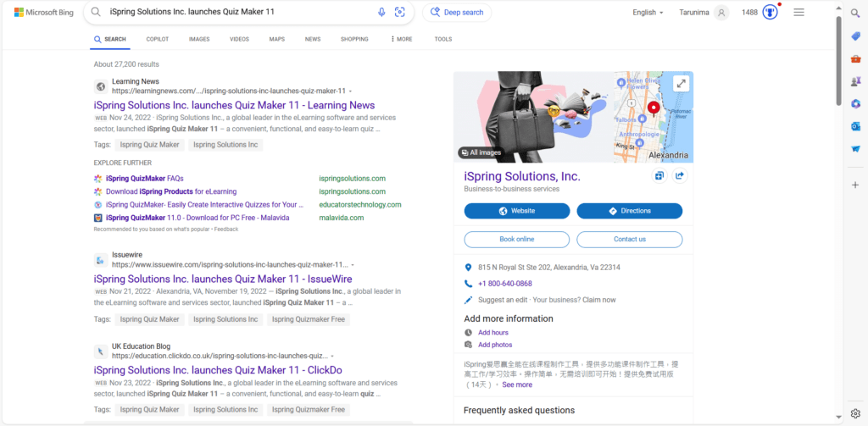The image size is (868, 426).
Task: Expand the map in knowledge panel
Action: [681, 83]
